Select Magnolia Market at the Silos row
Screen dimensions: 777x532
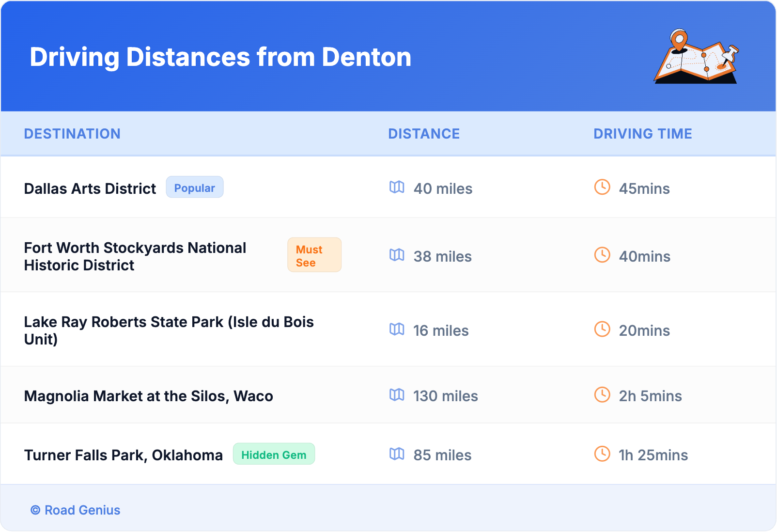point(148,396)
